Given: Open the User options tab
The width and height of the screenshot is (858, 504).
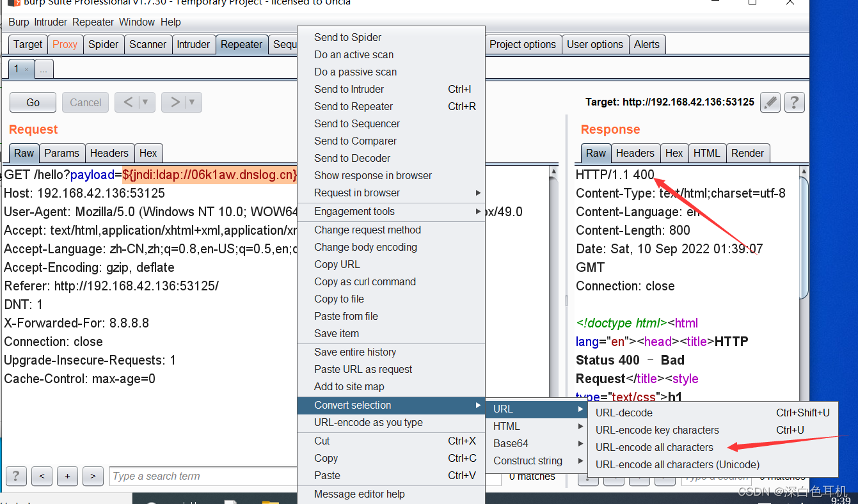Looking at the screenshot, I should tap(595, 44).
